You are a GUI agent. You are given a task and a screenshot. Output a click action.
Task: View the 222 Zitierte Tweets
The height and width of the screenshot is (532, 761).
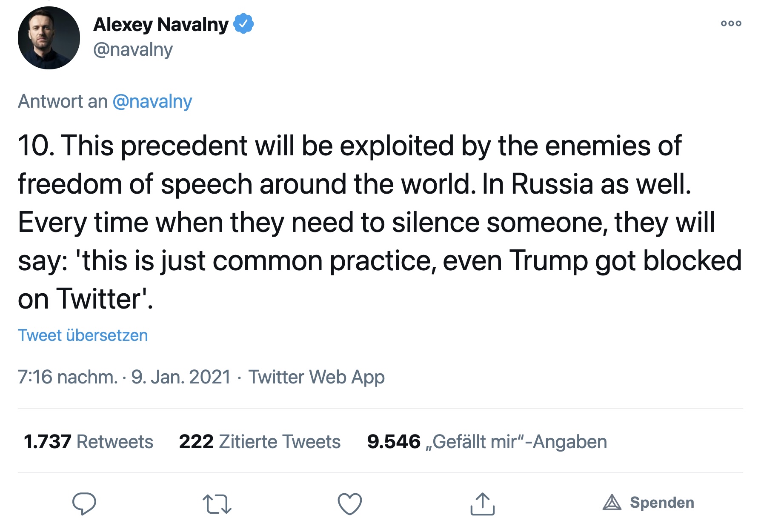(x=260, y=442)
